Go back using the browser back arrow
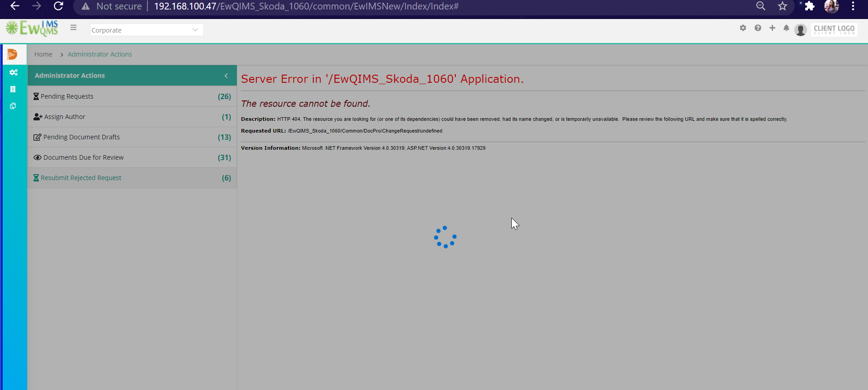 [14, 6]
